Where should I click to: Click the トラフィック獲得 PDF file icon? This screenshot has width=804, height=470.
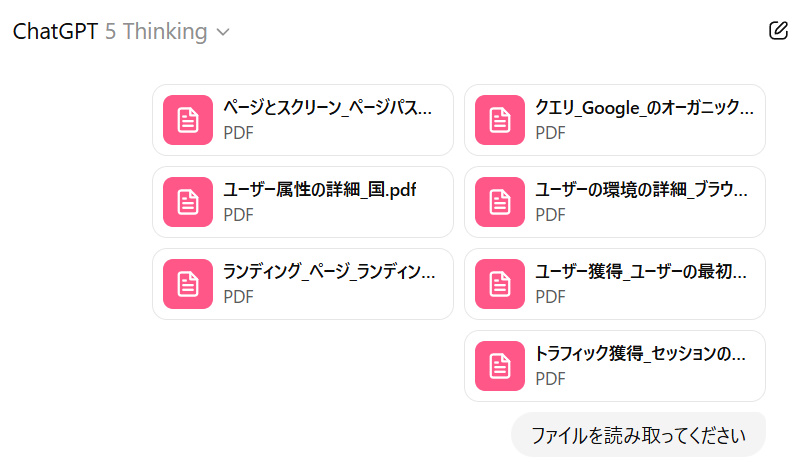500,366
